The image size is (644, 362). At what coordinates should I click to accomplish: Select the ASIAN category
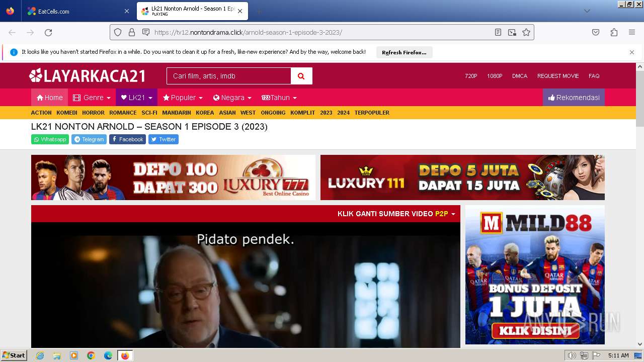click(x=227, y=113)
